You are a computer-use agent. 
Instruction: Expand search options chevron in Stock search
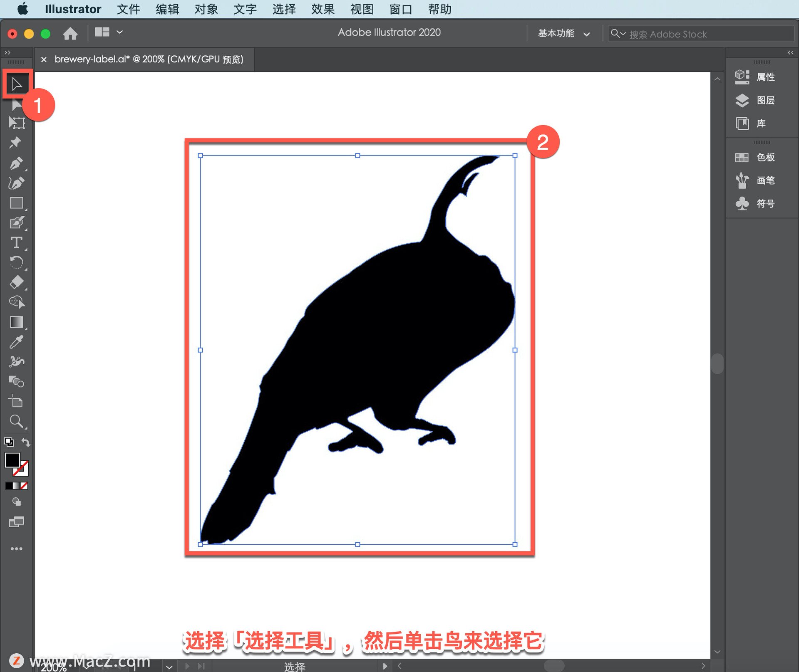click(623, 33)
